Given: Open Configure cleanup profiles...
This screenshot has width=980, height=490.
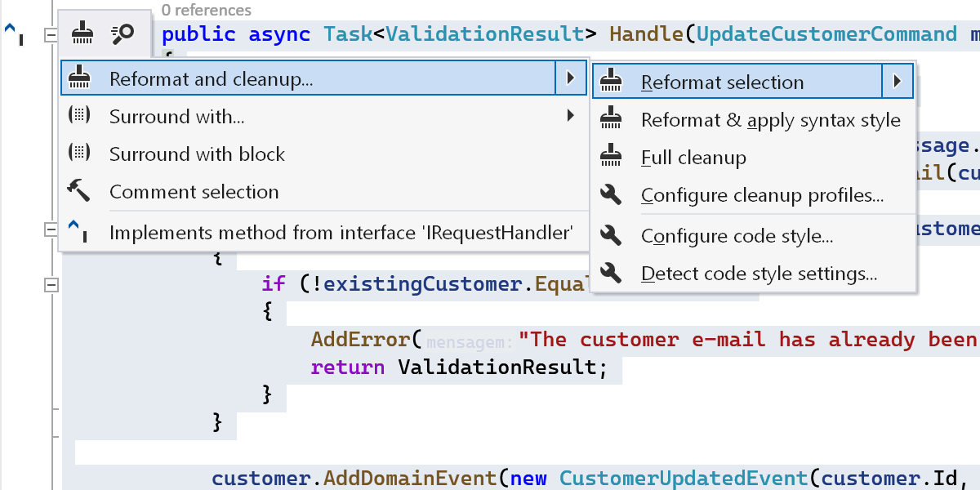Looking at the screenshot, I should [752, 195].
